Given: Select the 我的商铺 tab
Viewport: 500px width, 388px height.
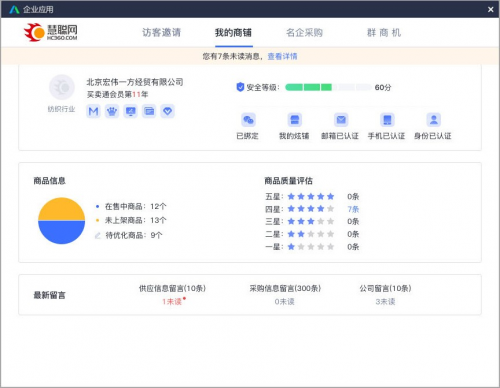Looking at the screenshot, I should click(233, 32).
